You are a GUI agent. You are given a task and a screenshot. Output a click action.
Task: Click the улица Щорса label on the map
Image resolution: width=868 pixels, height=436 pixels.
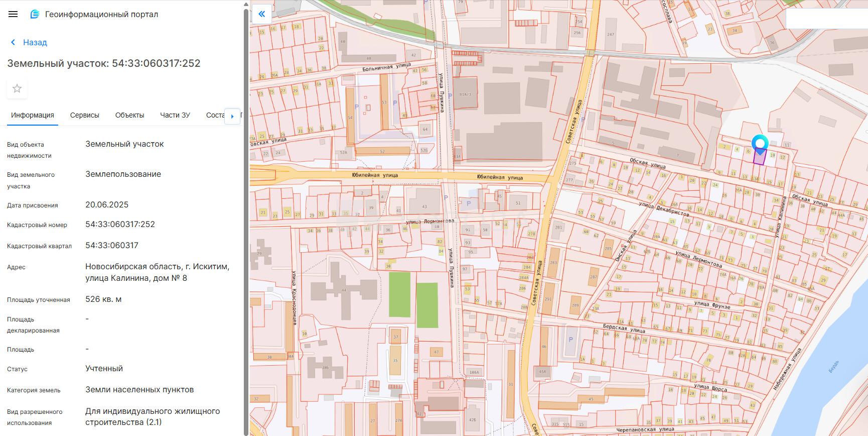point(710,387)
